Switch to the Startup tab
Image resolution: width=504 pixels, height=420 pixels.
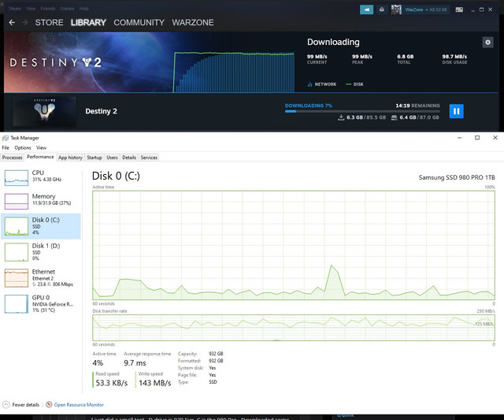coord(94,158)
